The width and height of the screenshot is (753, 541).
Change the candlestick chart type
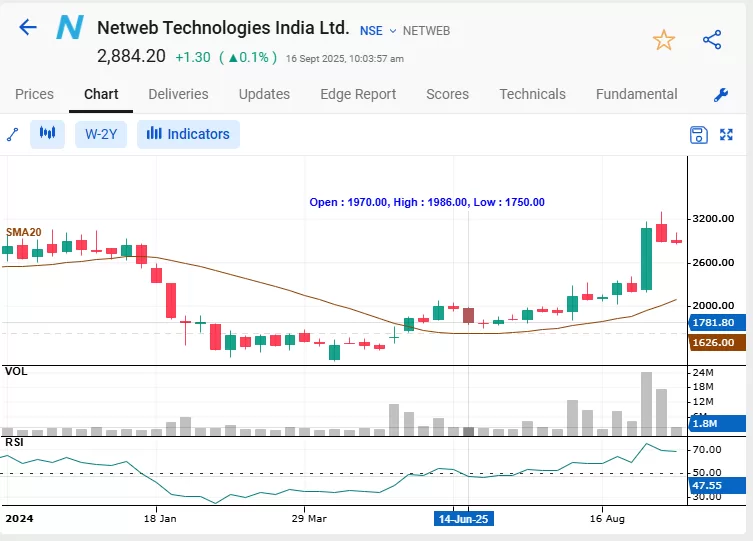[47, 134]
